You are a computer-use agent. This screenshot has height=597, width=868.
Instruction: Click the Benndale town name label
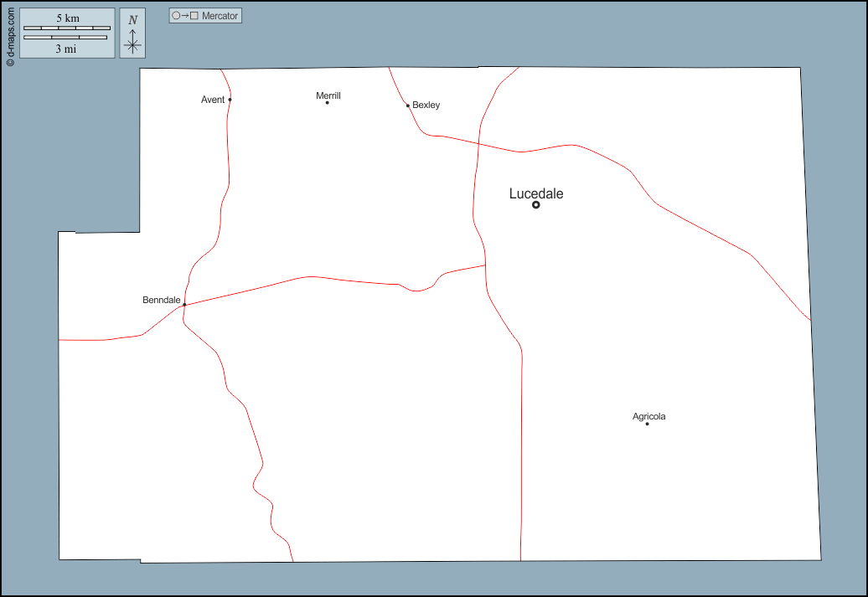(161, 300)
